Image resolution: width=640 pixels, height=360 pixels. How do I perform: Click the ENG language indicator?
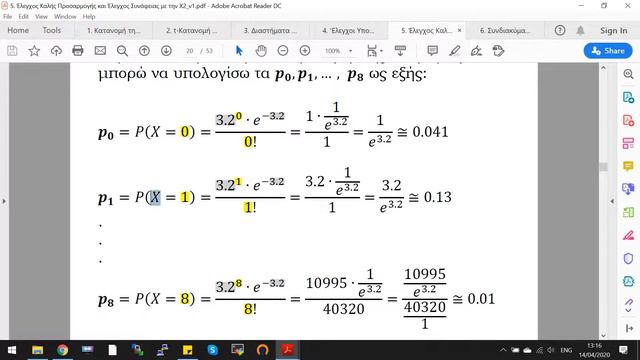pyautogui.click(x=566, y=350)
